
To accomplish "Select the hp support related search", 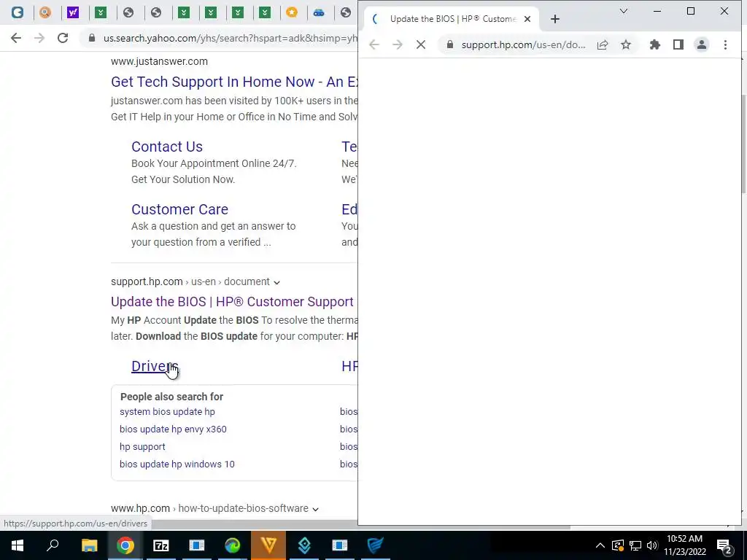I will point(142,447).
